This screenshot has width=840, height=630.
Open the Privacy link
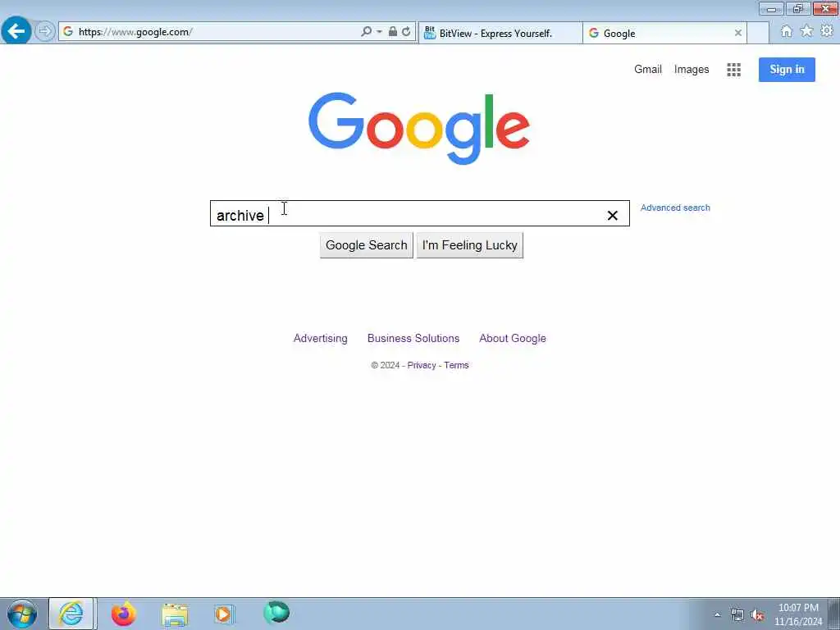tap(422, 365)
